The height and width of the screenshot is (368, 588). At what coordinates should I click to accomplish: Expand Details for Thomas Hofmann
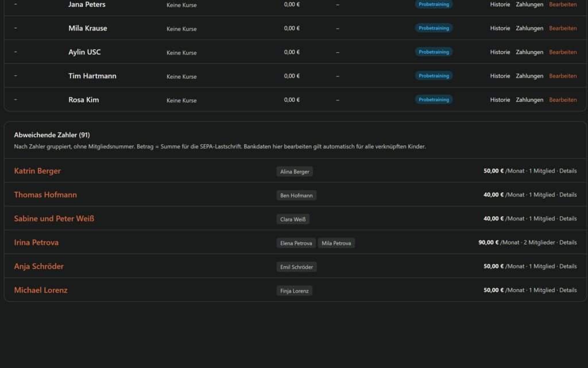pos(568,194)
